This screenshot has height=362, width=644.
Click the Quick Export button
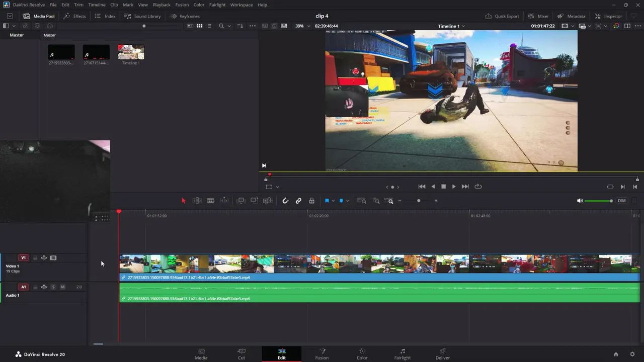click(x=502, y=16)
